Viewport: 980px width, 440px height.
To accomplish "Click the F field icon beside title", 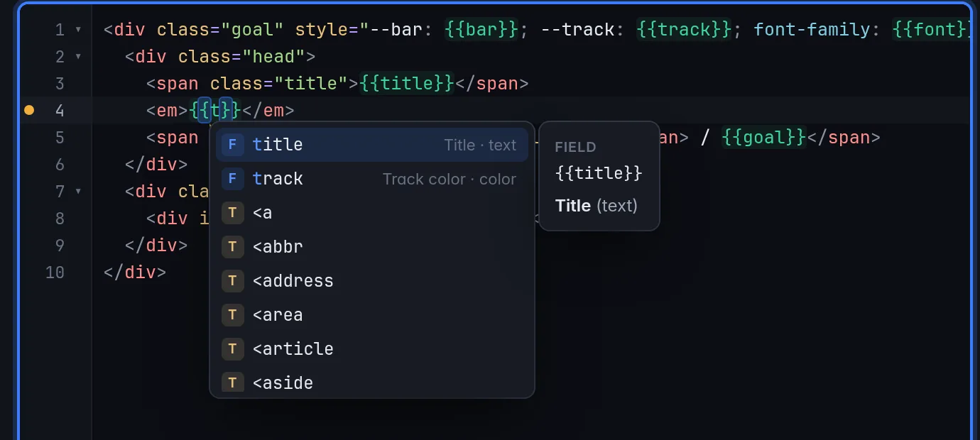I will point(232,145).
